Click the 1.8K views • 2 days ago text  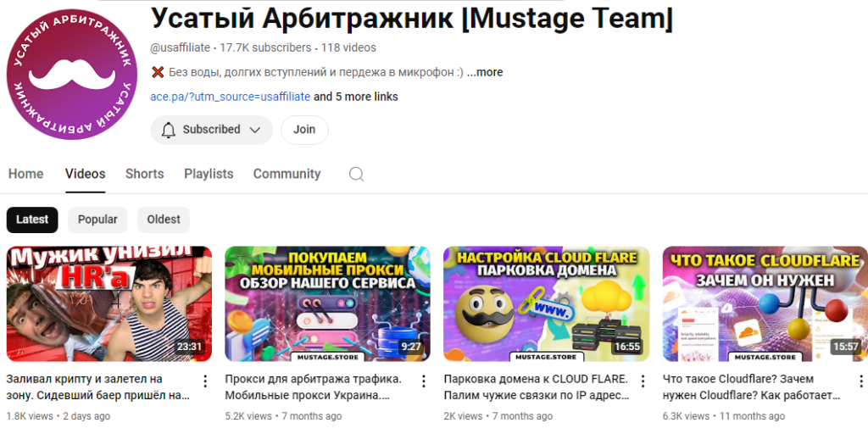(58, 416)
